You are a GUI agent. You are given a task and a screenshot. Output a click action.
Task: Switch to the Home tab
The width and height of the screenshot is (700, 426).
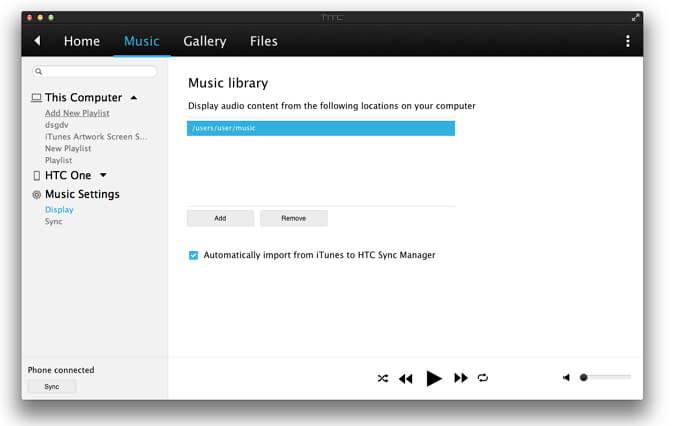[82, 41]
